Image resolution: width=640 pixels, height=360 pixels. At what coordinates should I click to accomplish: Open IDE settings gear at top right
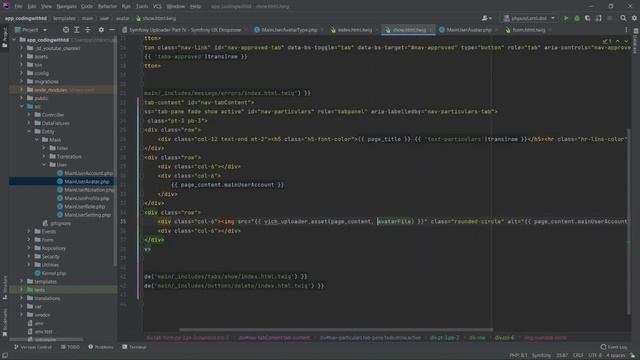coord(634,18)
